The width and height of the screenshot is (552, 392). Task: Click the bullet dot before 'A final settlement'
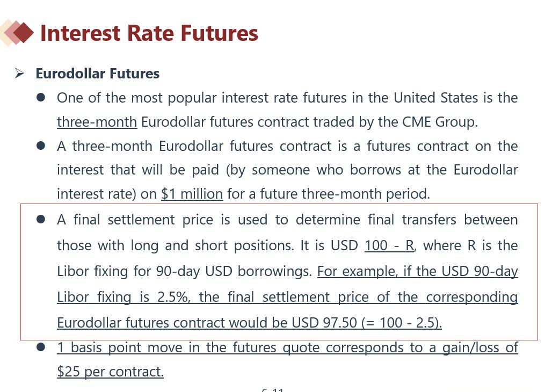41,220
